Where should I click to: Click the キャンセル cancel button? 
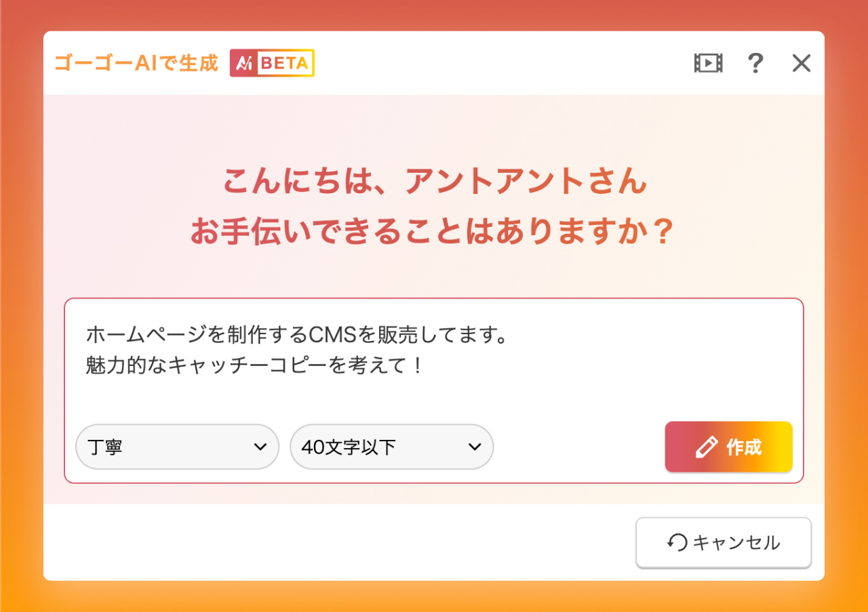(x=723, y=542)
